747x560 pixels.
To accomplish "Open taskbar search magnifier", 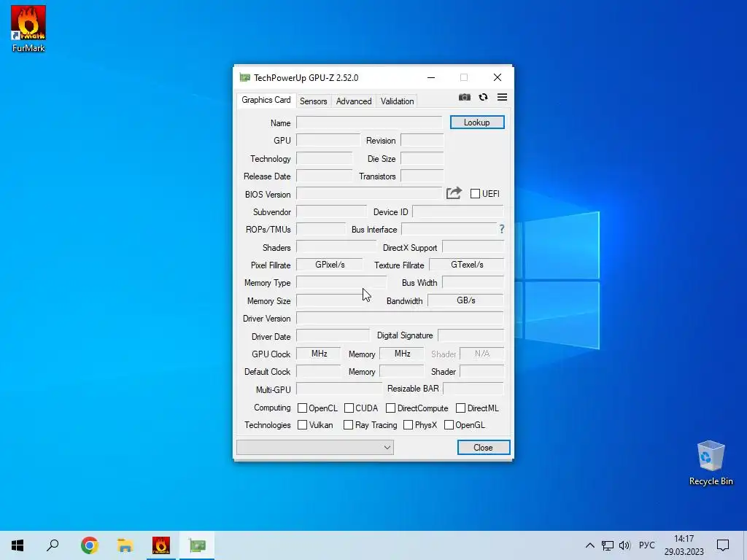I will (53, 545).
